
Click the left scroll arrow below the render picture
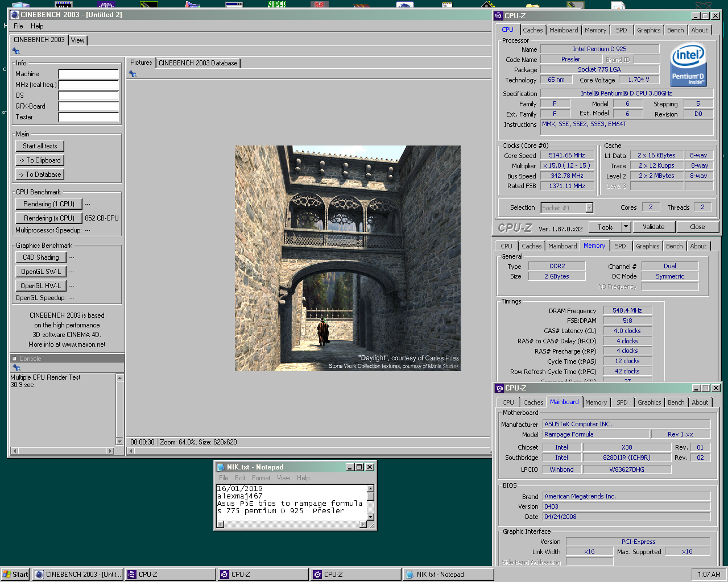coord(131,451)
